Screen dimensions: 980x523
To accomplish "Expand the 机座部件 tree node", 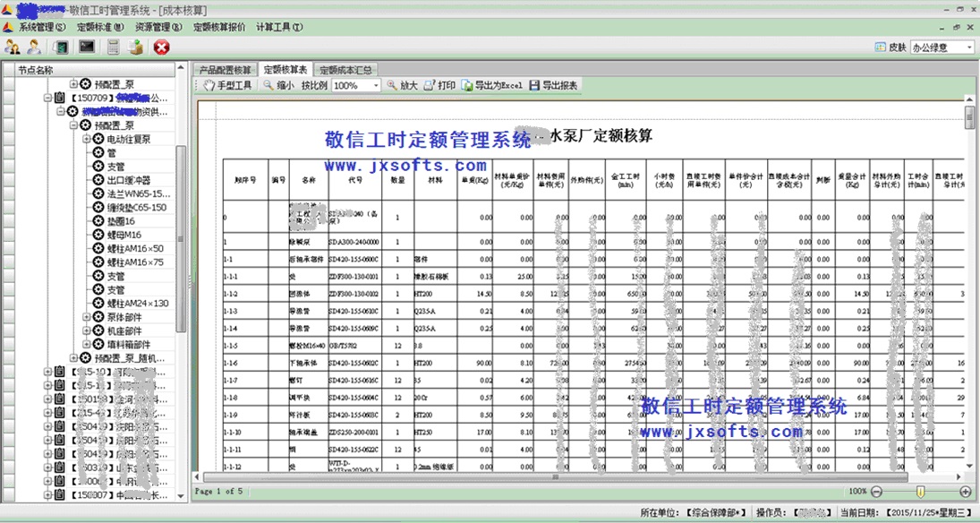I will [x=87, y=331].
